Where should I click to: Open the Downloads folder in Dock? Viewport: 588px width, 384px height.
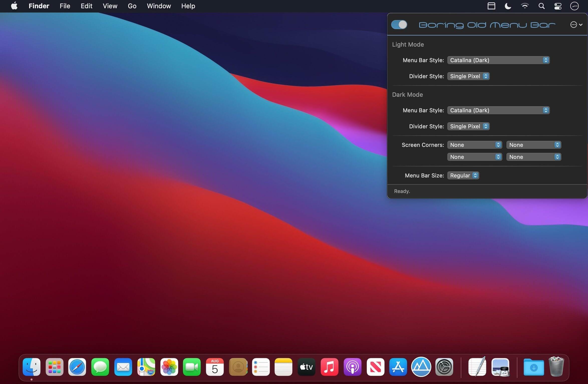pyautogui.click(x=534, y=367)
